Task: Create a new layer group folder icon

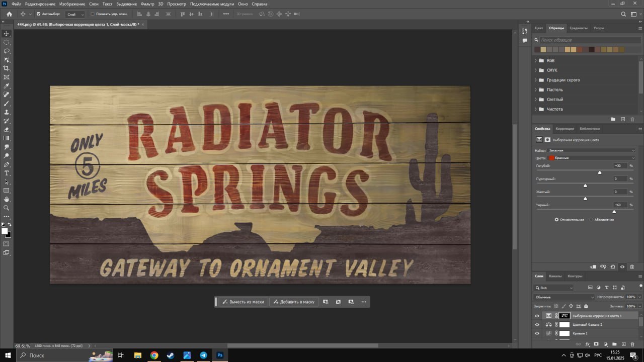Action: (x=614, y=344)
